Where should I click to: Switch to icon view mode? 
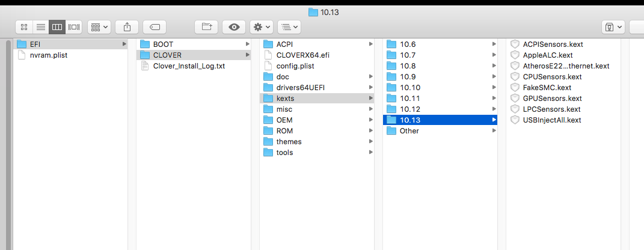[x=24, y=27]
